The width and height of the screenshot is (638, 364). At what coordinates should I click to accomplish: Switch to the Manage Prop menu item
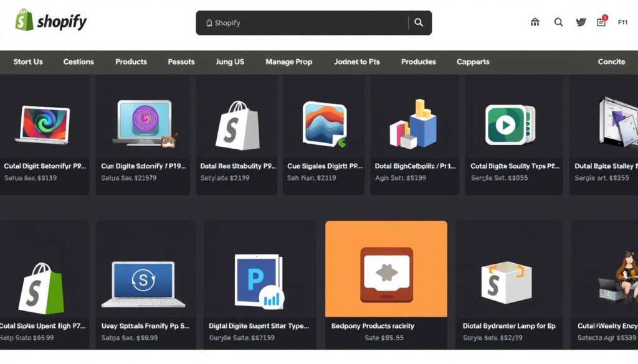pos(288,62)
